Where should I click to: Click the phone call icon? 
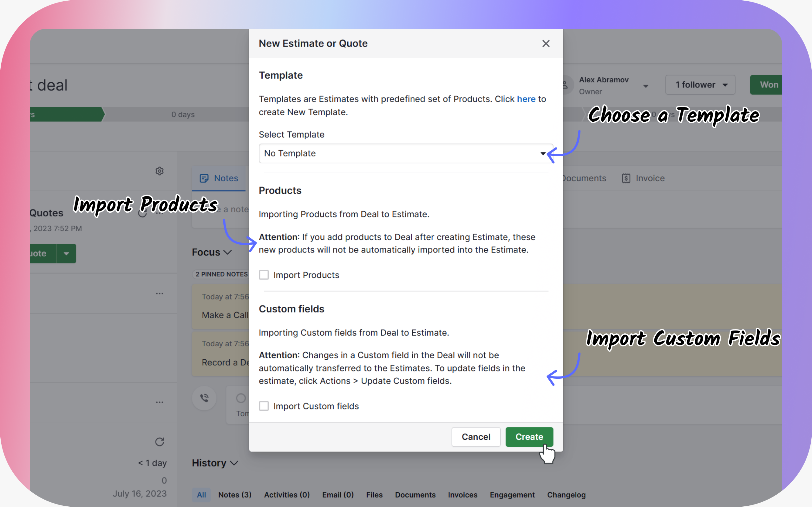[204, 398]
